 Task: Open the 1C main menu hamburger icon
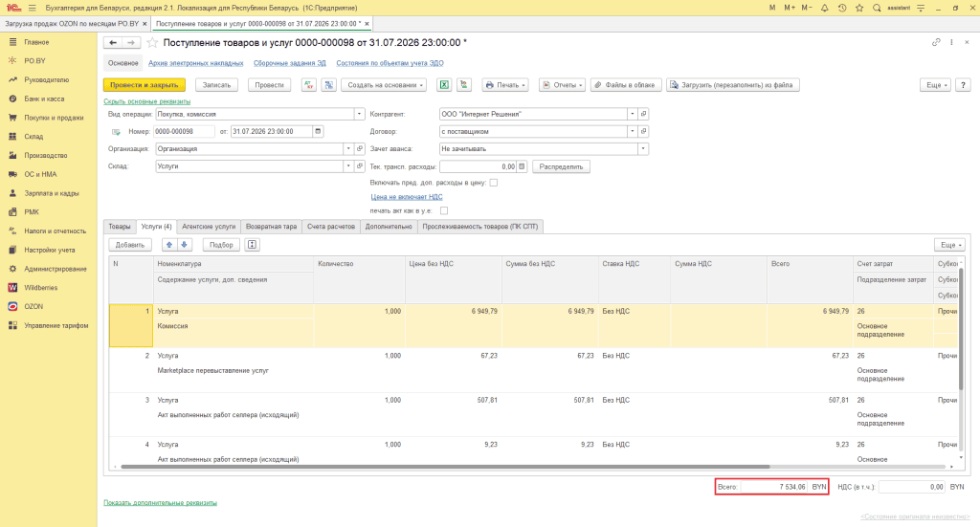[32, 8]
